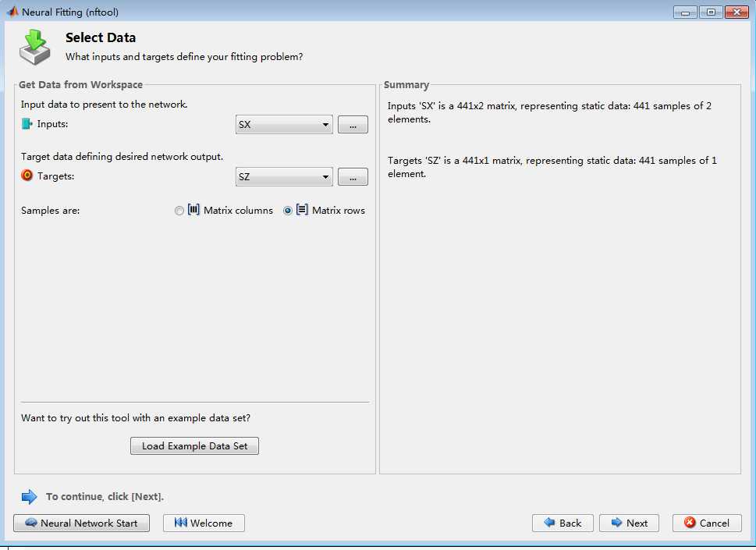Open the Inputs SX dropdown
Viewport: 756px width, 550px height.
pyautogui.click(x=284, y=124)
